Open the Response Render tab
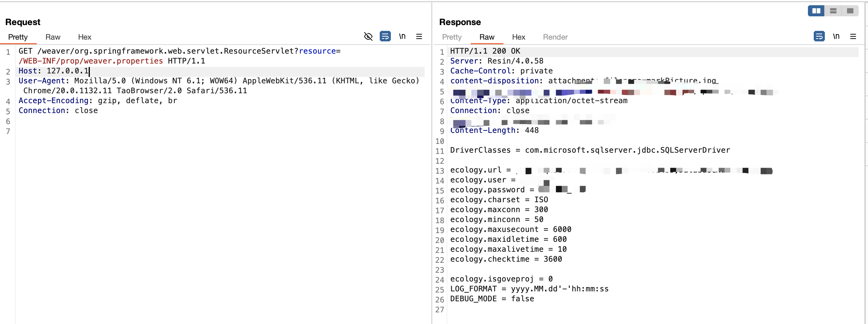Viewport: 868px width, 324px height. click(555, 37)
